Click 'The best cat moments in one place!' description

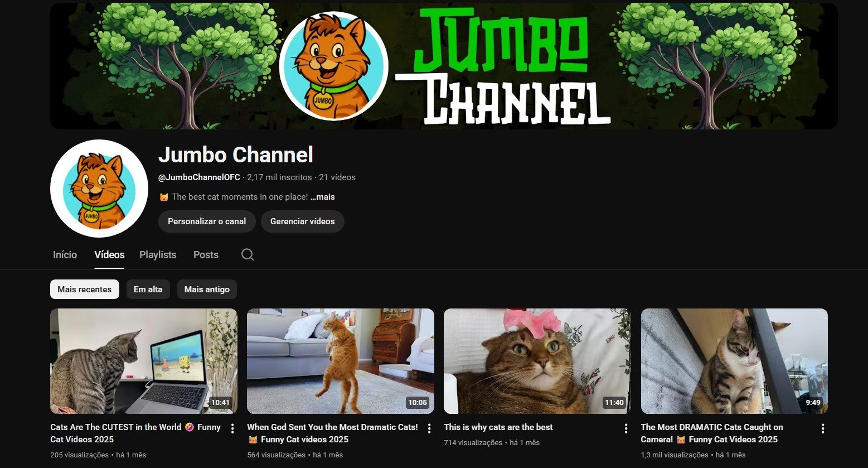pyautogui.click(x=240, y=197)
